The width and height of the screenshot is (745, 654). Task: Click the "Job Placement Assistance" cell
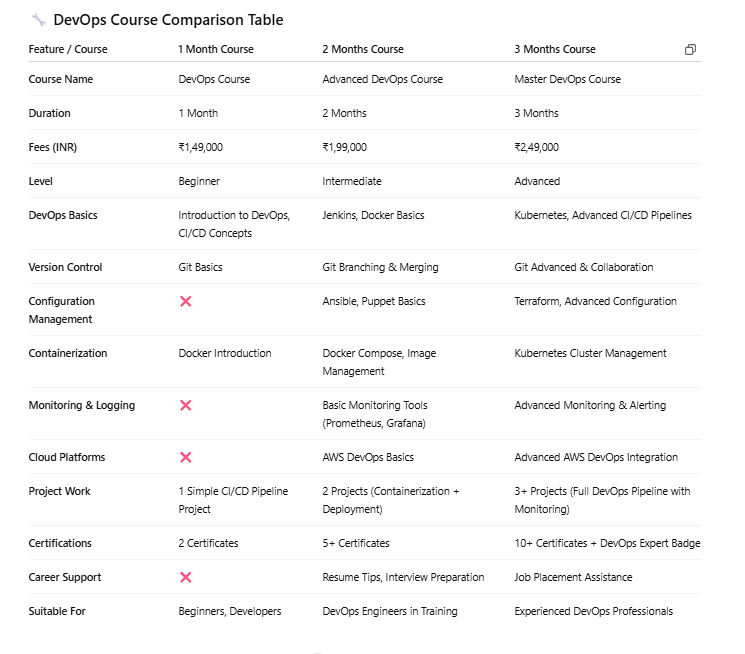[x=573, y=577]
